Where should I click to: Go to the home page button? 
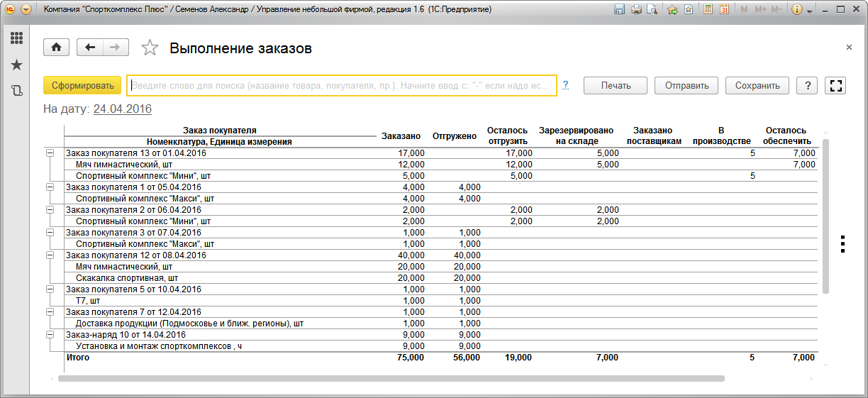[56, 48]
